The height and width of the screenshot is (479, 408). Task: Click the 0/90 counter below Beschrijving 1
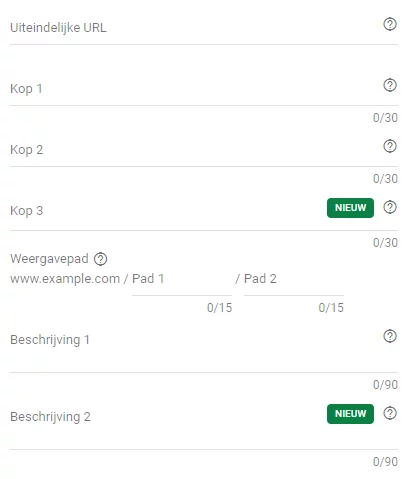[385, 385]
